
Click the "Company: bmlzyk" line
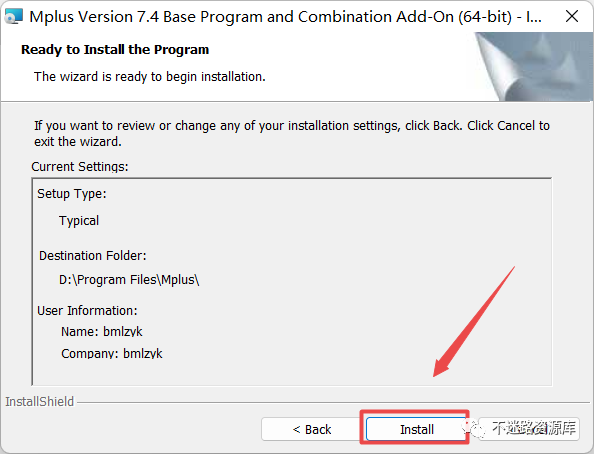point(112,353)
